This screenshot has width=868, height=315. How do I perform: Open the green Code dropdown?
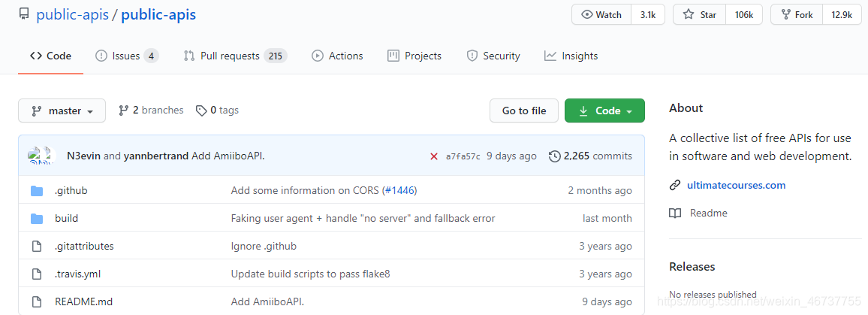[604, 111]
